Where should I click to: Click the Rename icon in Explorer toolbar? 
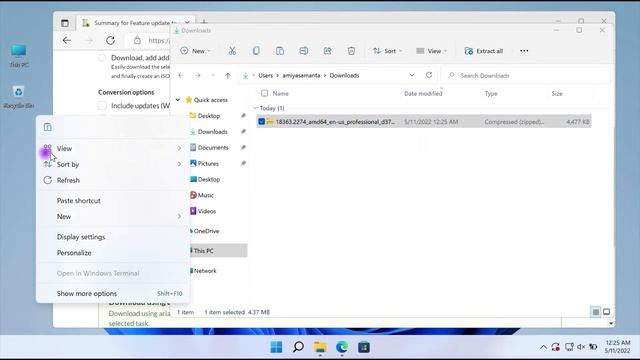(303, 51)
